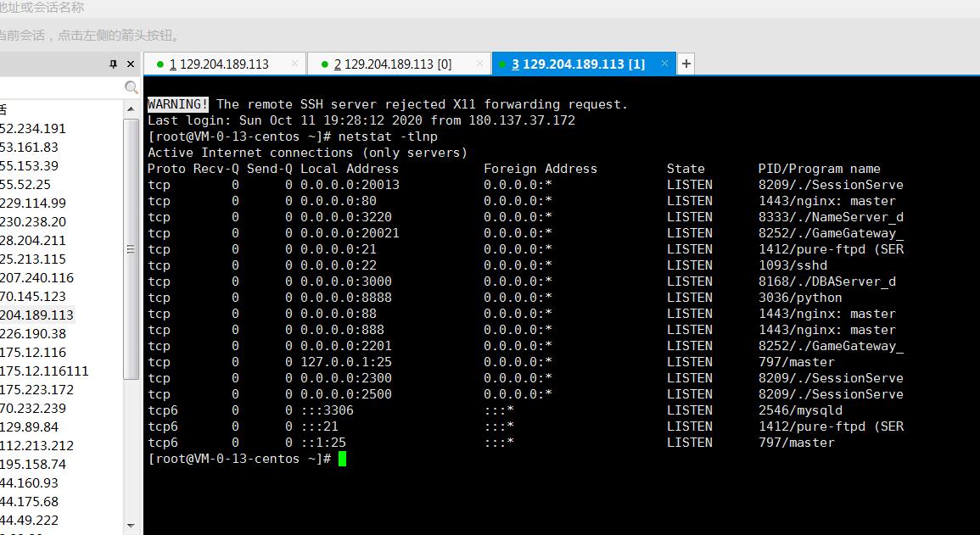Viewport: 980px width, 535px height.
Task: Click the search magnifier icon in session panel
Action: coord(131,87)
